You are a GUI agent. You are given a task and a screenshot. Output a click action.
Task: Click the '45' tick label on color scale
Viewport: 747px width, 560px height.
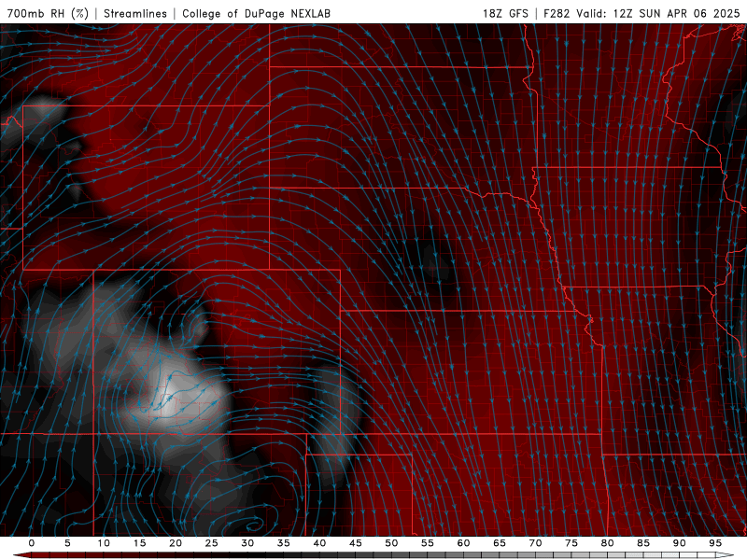tap(356, 543)
